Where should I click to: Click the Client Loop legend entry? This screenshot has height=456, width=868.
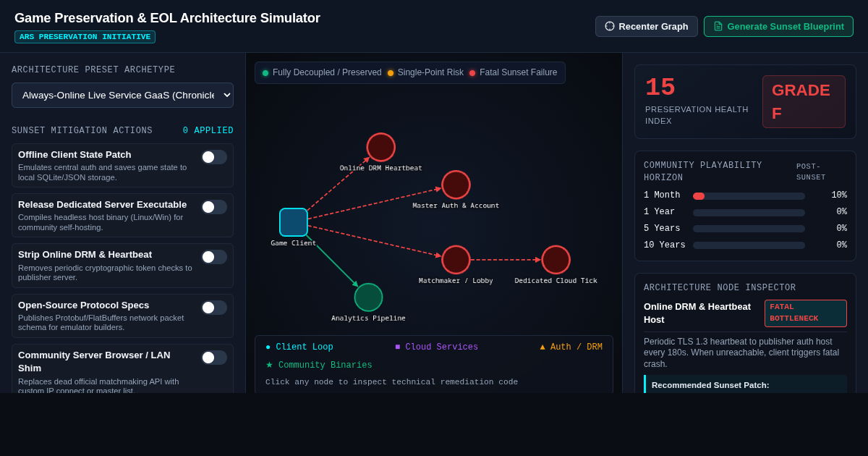[x=299, y=347]
